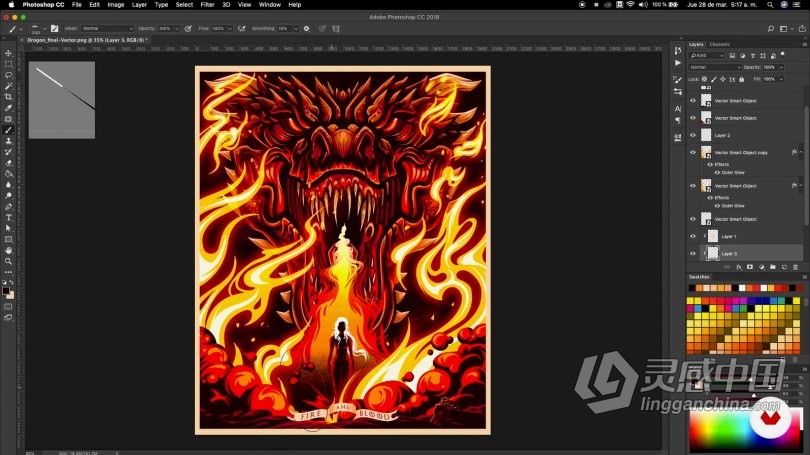810x455 pixels.
Task: Delete layer using trash icon
Action: (x=796, y=267)
